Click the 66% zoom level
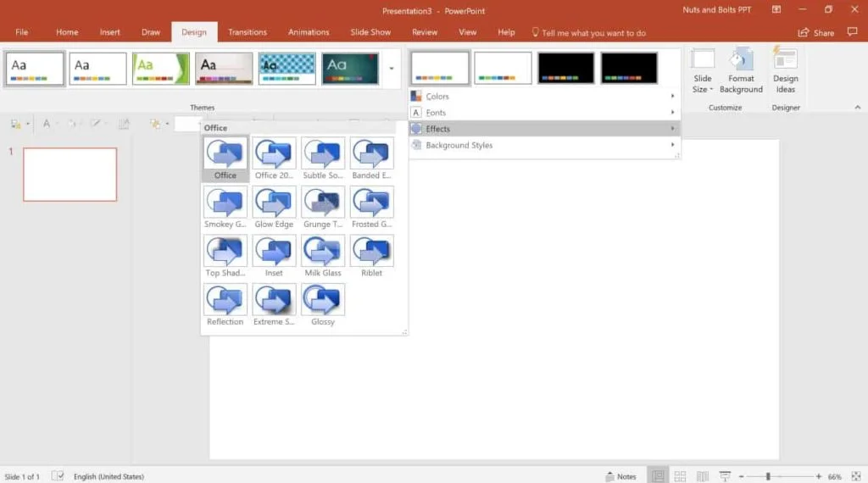Viewport: 868px width, 483px height. [834, 476]
